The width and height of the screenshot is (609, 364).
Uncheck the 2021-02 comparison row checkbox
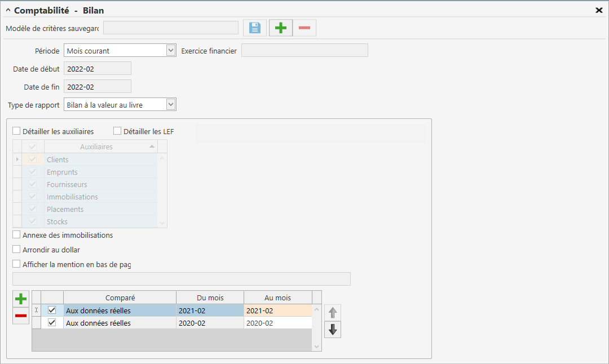pos(52,310)
